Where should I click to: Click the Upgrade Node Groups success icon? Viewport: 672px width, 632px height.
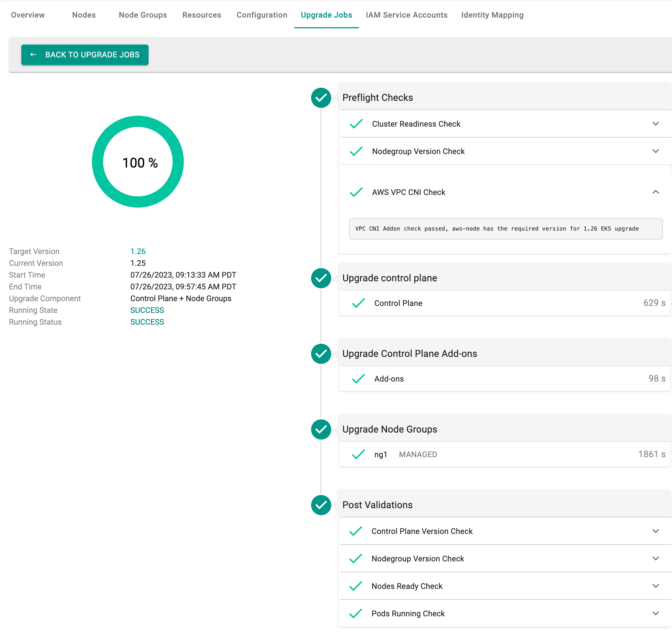pyautogui.click(x=321, y=429)
